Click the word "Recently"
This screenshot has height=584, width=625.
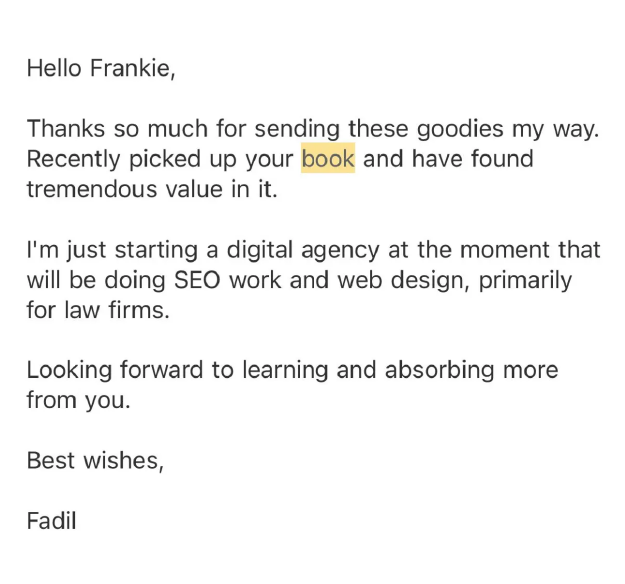71,159
